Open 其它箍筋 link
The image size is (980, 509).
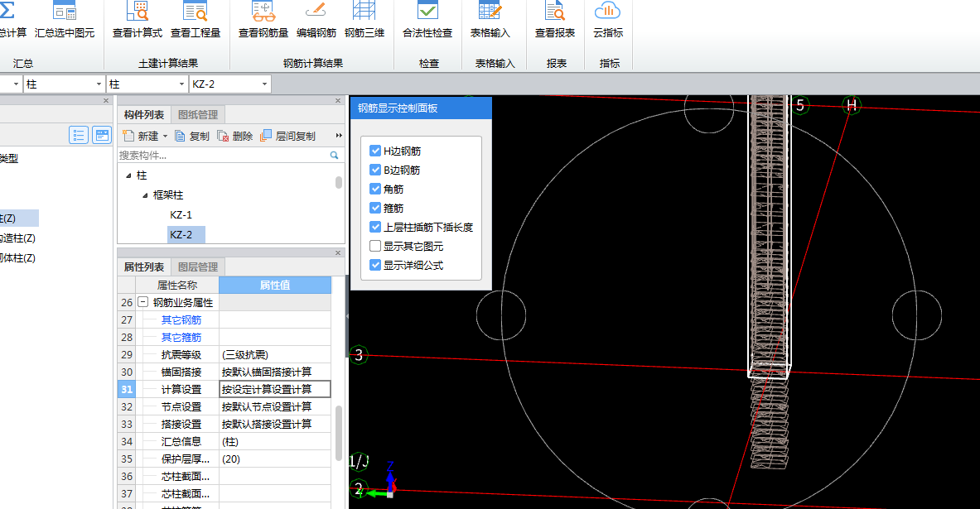pyautogui.click(x=181, y=337)
